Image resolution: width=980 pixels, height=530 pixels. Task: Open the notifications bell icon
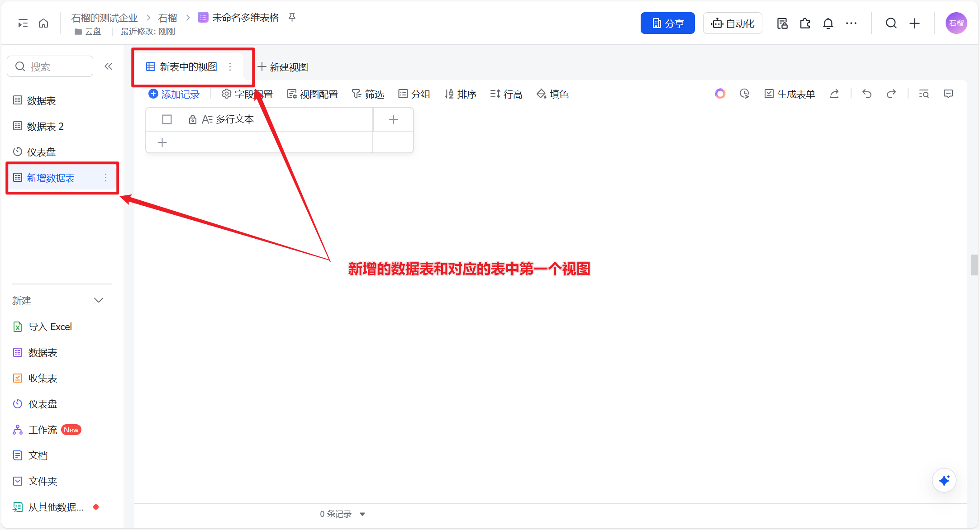[x=828, y=23]
